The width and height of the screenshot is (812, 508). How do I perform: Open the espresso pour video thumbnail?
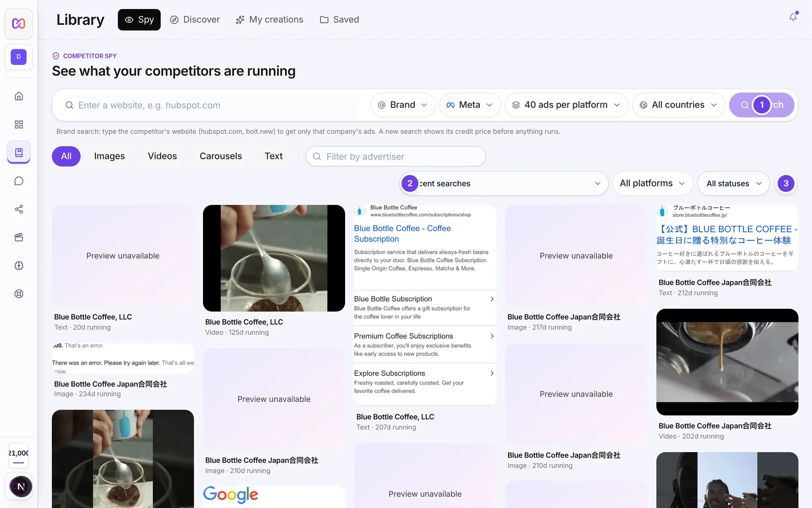pyautogui.click(x=727, y=362)
